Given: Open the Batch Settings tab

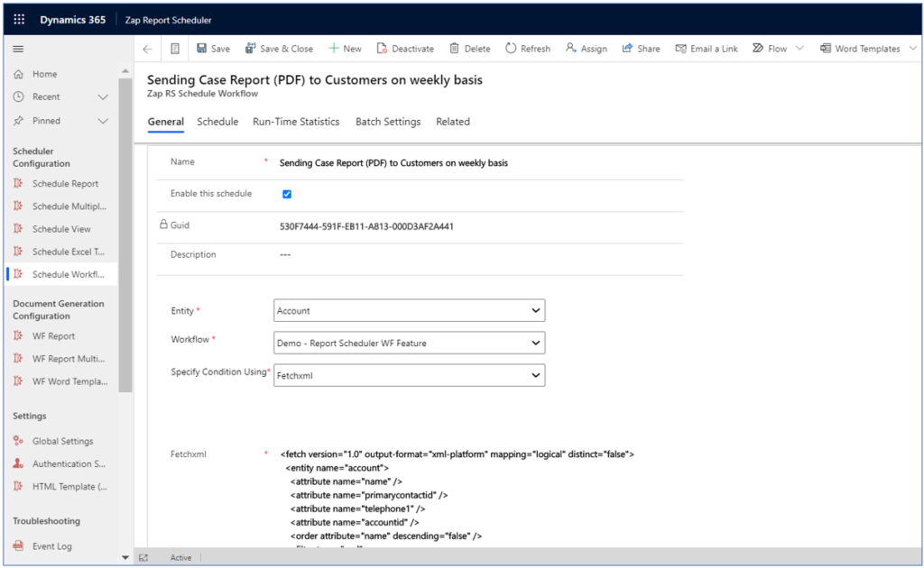Looking at the screenshot, I should (388, 122).
